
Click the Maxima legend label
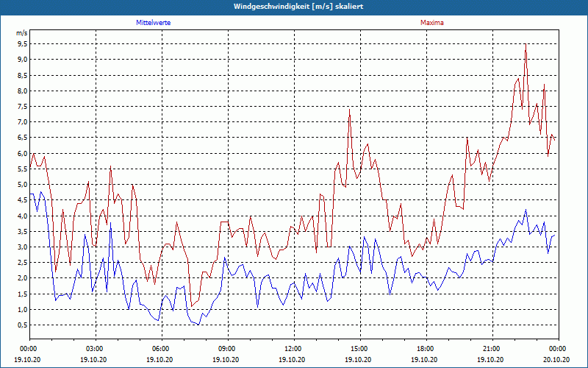pos(432,23)
